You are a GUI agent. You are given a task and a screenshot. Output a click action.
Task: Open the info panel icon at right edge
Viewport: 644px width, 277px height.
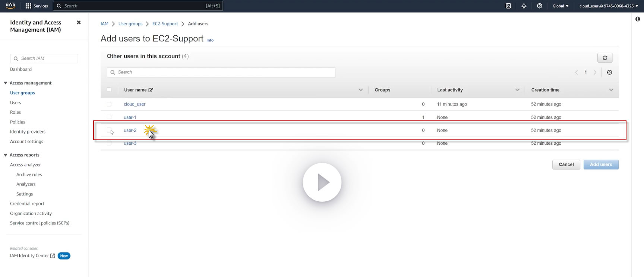click(638, 19)
